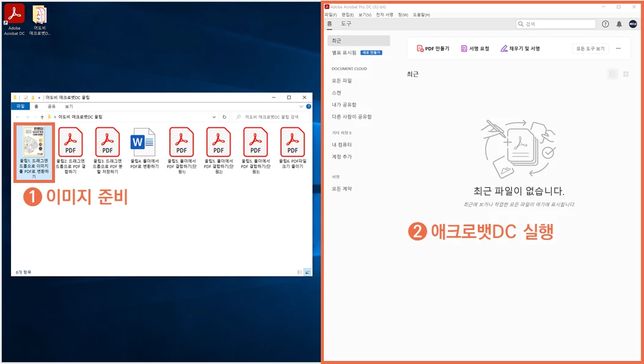Switch recent files to grid view
The height and width of the screenshot is (364, 644).
[626, 74]
